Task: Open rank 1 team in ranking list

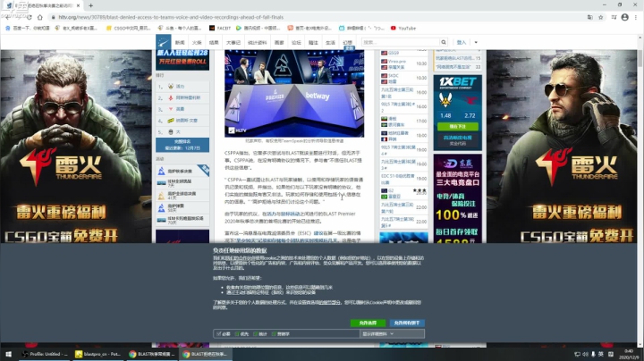Action: tap(182, 86)
